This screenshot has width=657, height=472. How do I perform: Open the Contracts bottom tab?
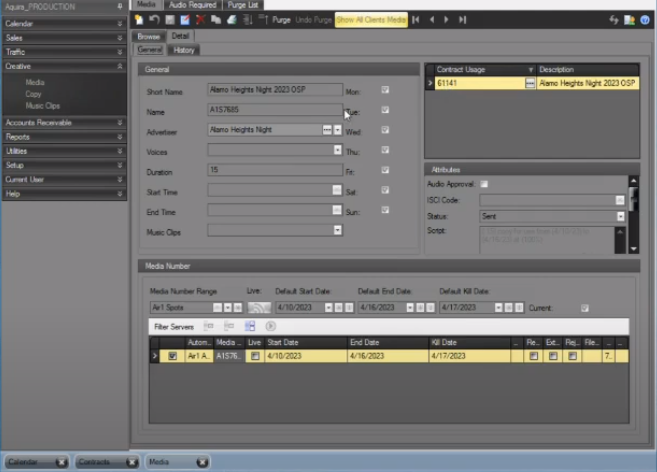click(x=94, y=462)
